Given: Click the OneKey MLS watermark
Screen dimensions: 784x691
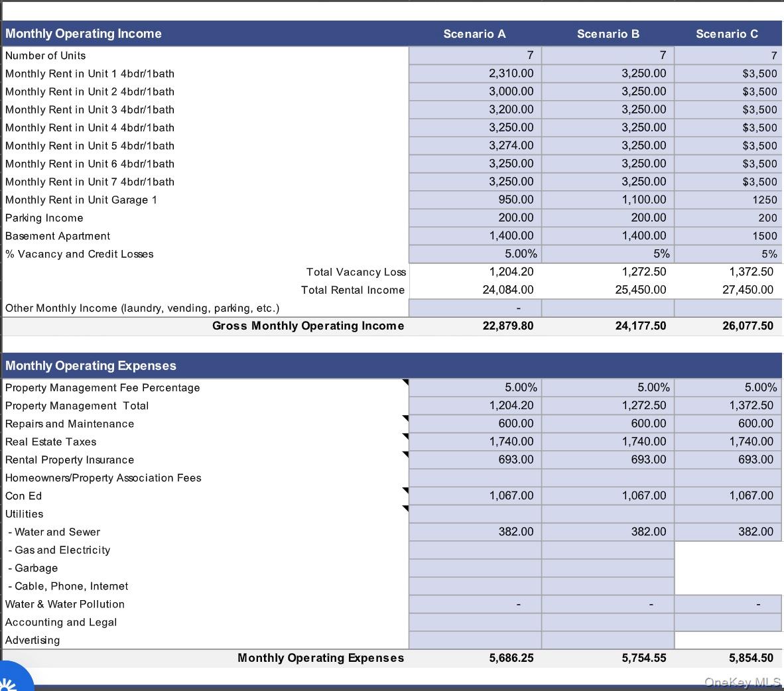Looking at the screenshot, I should coord(742,682).
